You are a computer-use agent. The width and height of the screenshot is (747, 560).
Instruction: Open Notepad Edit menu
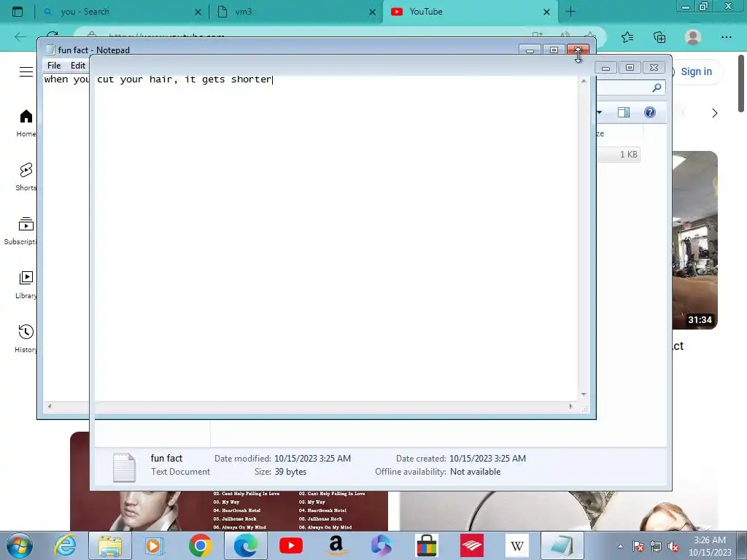click(77, 66)
